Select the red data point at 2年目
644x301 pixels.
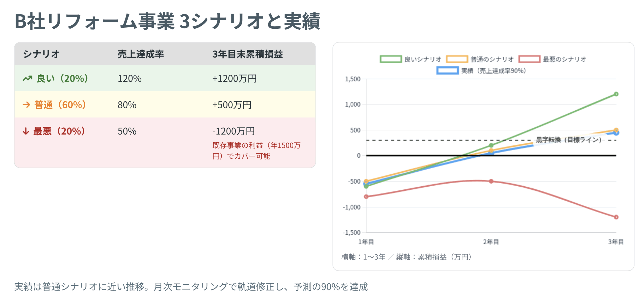pyautogui.click(x=491, y=181)
